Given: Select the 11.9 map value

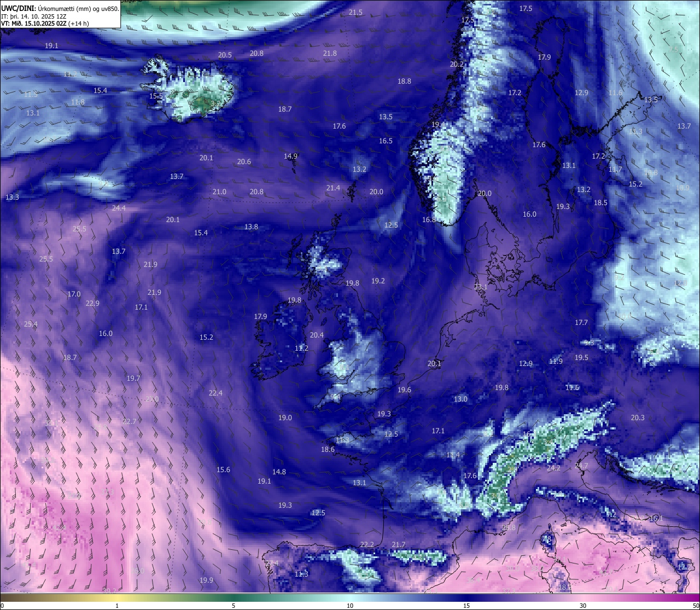Looking at the screenshot, I should pyautogui.click(x=556, y=361).
